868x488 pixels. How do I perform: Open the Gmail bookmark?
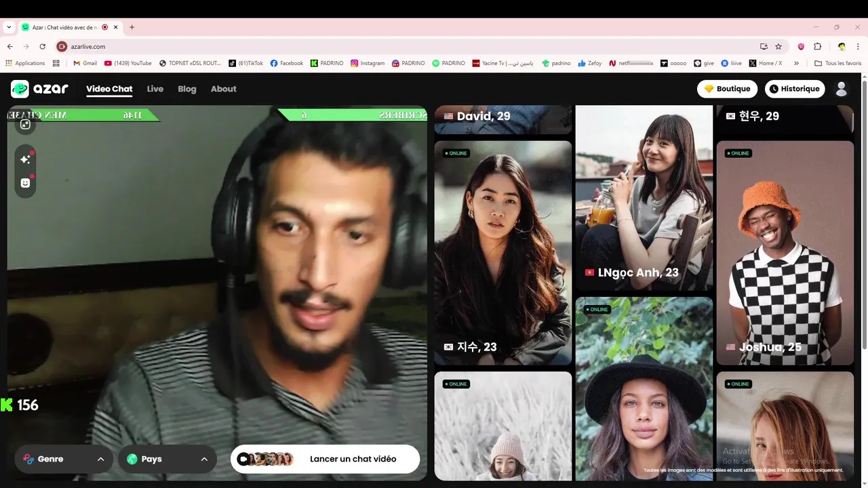[x=85, y=63]
